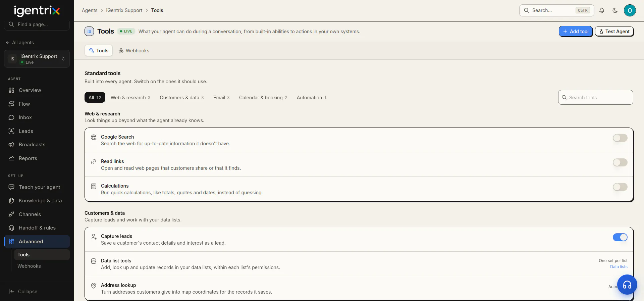Open Agents breadcrumb link
Viewport: 644px width, 301px height.
click(x=90, y=10)
